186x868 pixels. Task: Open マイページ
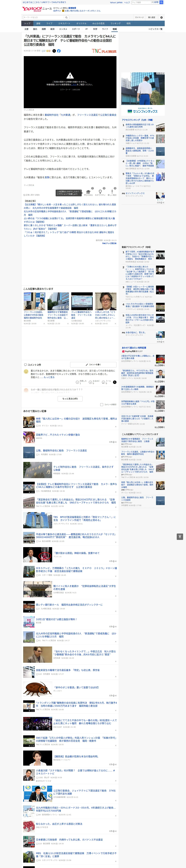click(x=139, y=18)
